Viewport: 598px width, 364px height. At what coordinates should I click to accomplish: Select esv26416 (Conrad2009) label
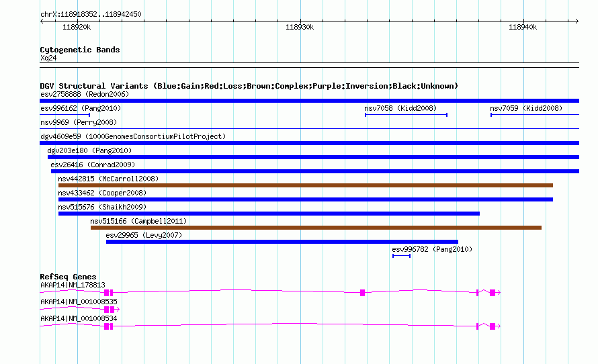click(x=93, y=165)
